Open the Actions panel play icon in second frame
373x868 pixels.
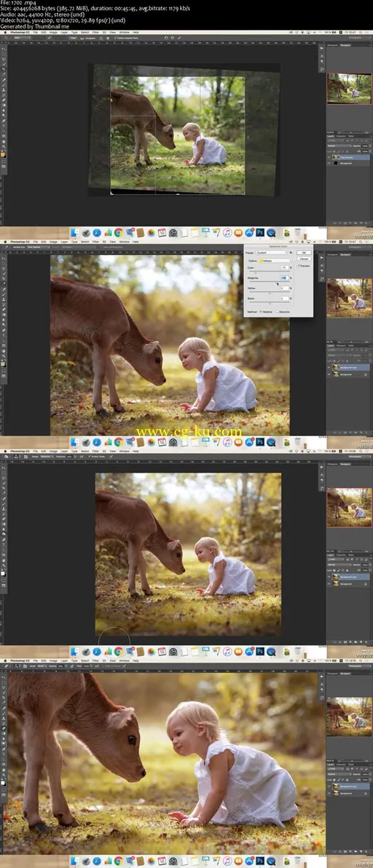click(x=321, y=257)
